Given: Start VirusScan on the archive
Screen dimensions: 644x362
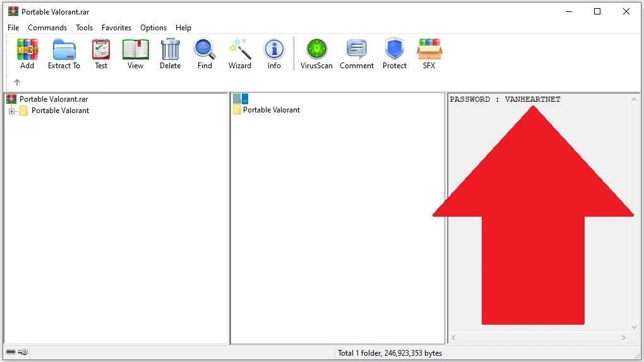Looking at the screenshot, I should (316, 54).
